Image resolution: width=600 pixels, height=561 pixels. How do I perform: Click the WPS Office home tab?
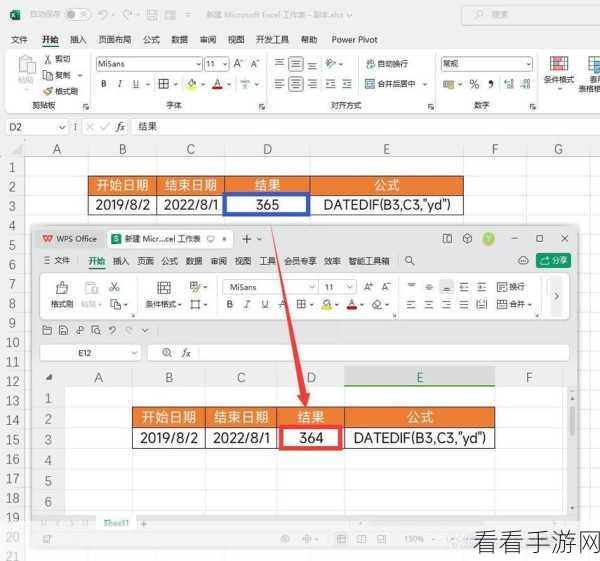70,239
